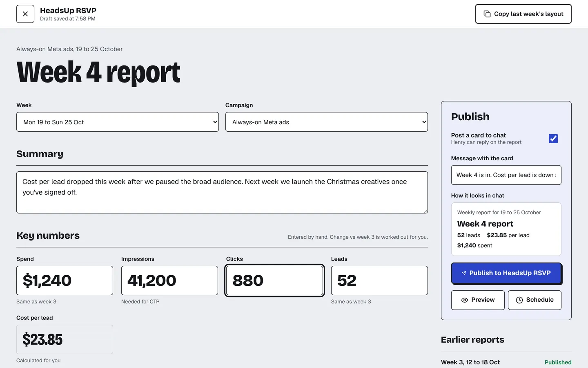Image resolution: width=588 pixels, height=368 pixels.
Task: Click the Always-on Meta ads date subtitle
Action: coord(69,49)
